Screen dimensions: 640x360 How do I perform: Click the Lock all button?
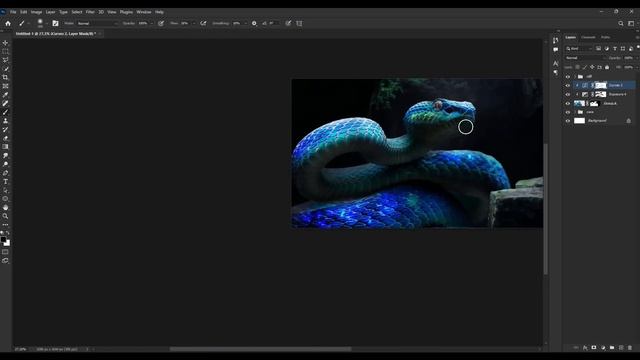607,67
